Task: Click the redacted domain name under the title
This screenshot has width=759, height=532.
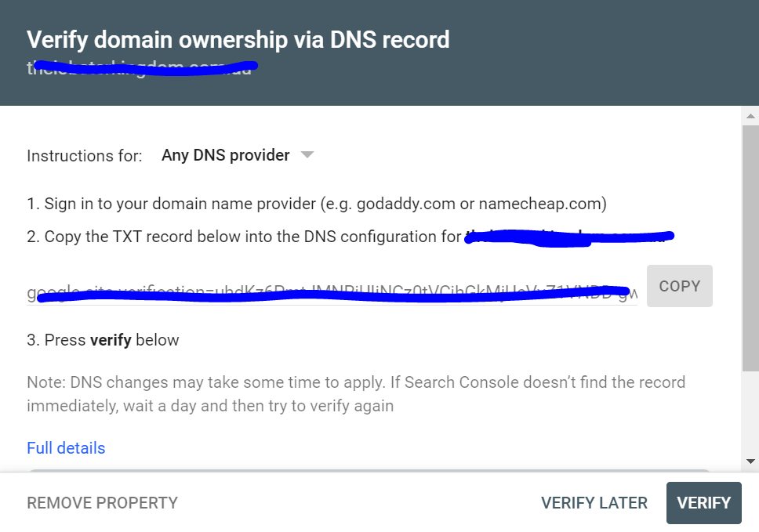Action: (141, 68)
